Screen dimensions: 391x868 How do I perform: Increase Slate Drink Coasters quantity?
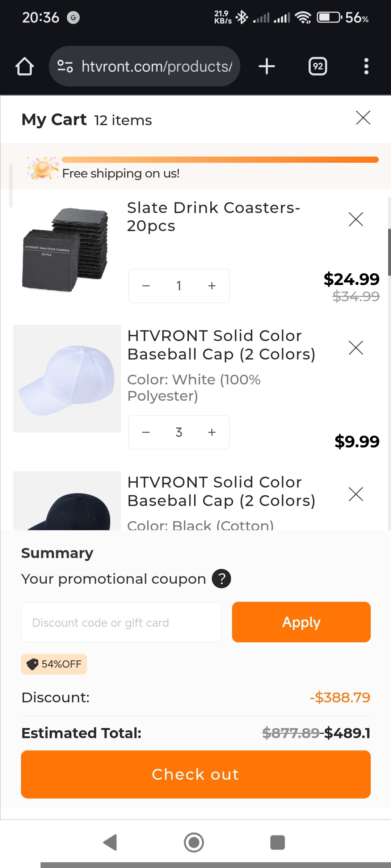(212, 286)
